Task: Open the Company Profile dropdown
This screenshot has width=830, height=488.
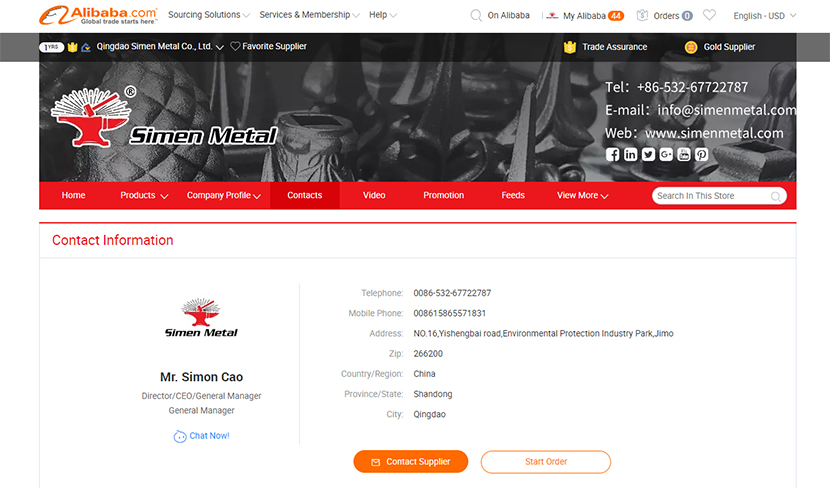Action: click(223, 195)
